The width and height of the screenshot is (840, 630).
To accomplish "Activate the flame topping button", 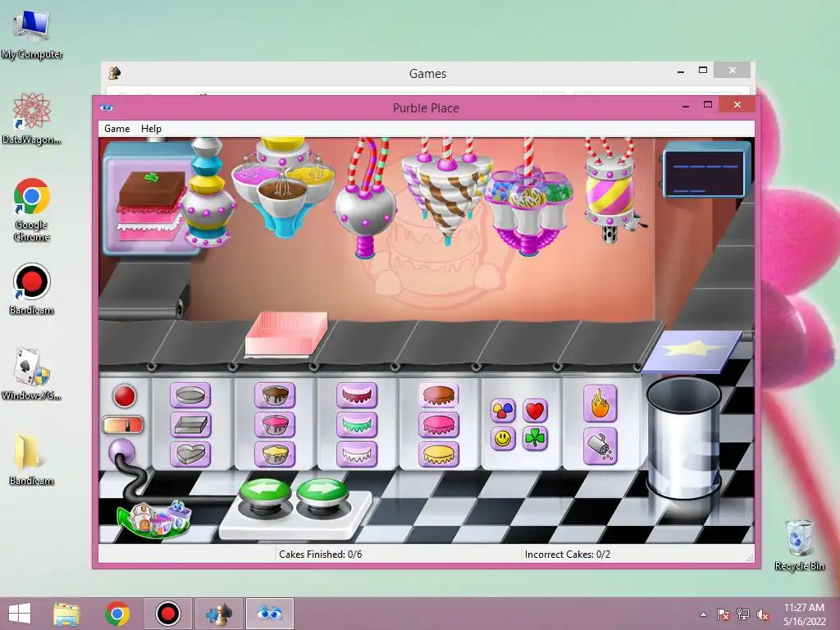I will tap(600, 404).
